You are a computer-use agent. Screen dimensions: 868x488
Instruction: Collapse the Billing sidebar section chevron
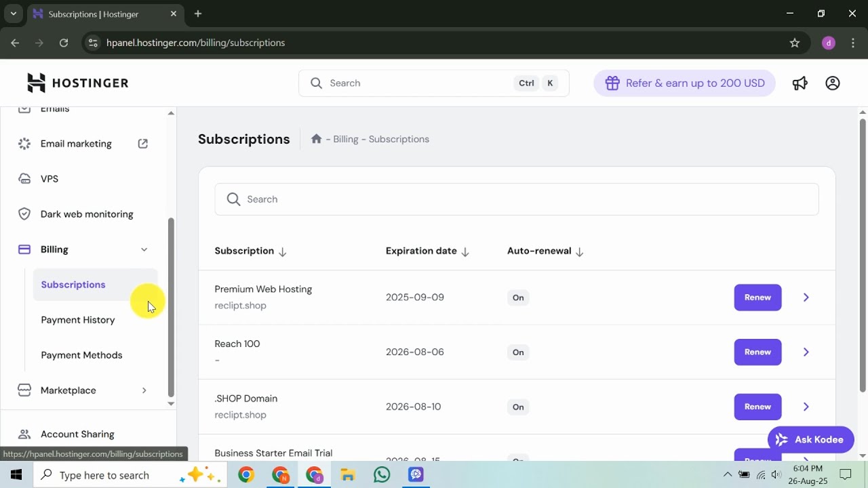click(144, 249)
